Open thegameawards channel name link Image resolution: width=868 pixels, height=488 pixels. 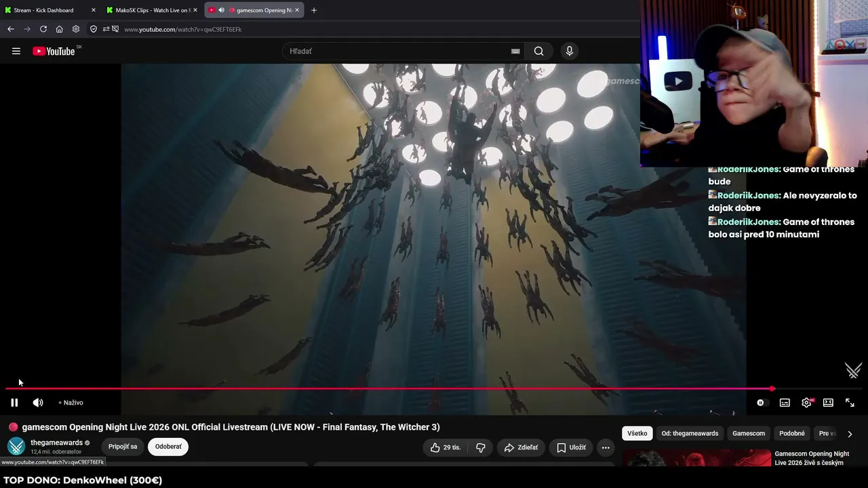coord(56,443)
